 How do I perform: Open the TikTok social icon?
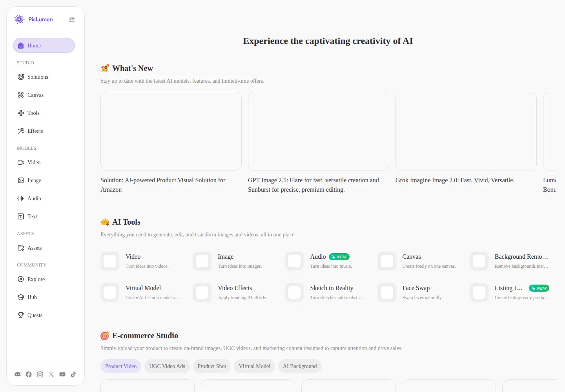[x=73, y=374]
